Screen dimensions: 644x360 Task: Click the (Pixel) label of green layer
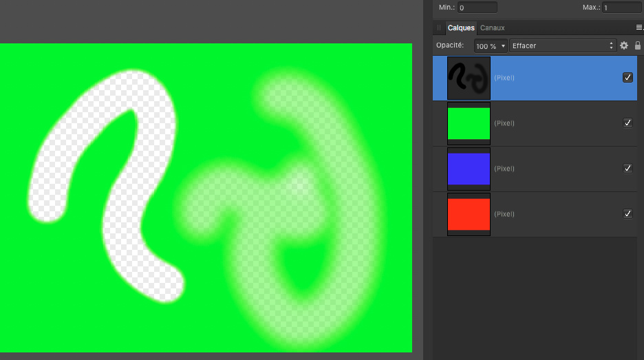pyautogui.click(x=504, y=123)
